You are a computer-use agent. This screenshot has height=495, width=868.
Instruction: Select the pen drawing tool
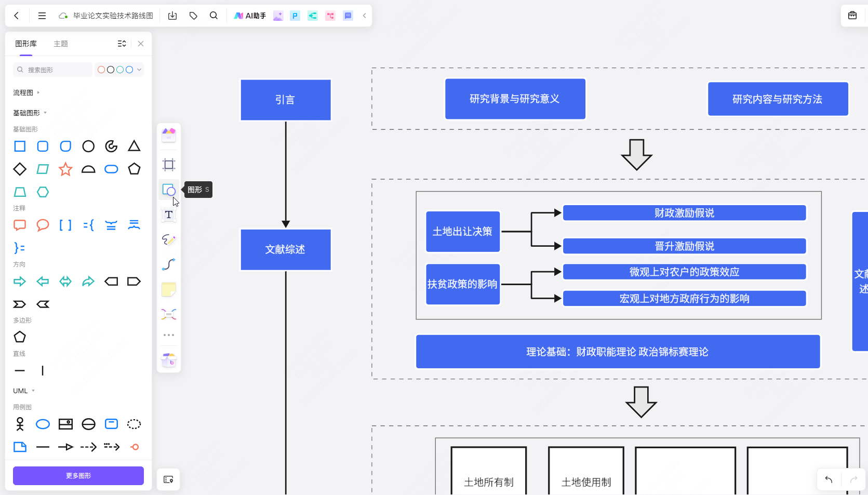(x=169, y=240)
